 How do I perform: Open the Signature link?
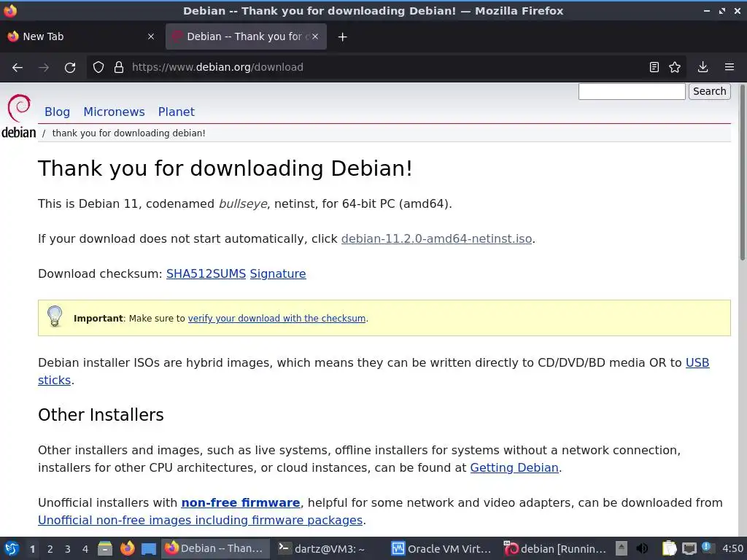pyautogui.click(x=278, y=274)
